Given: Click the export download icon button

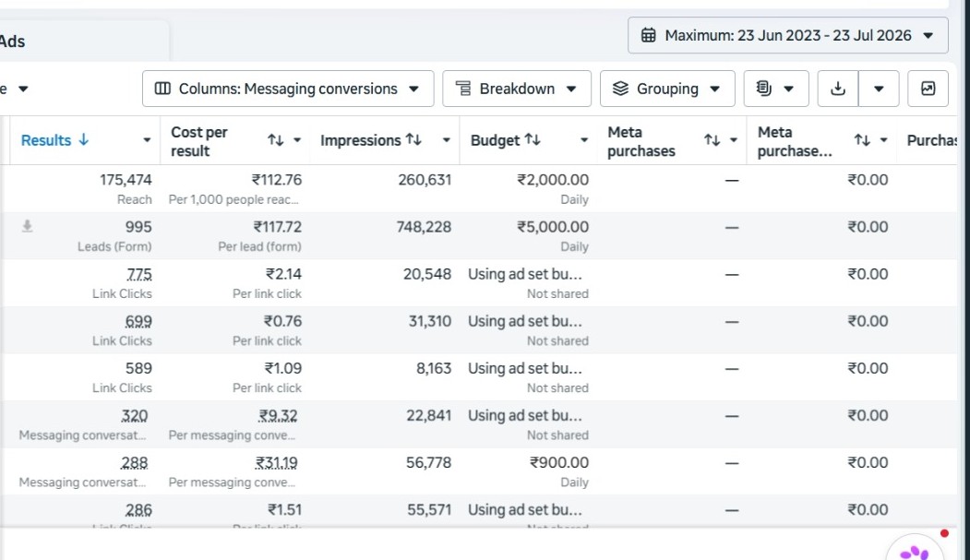Looking at the screenshot, I should point(838,89).
